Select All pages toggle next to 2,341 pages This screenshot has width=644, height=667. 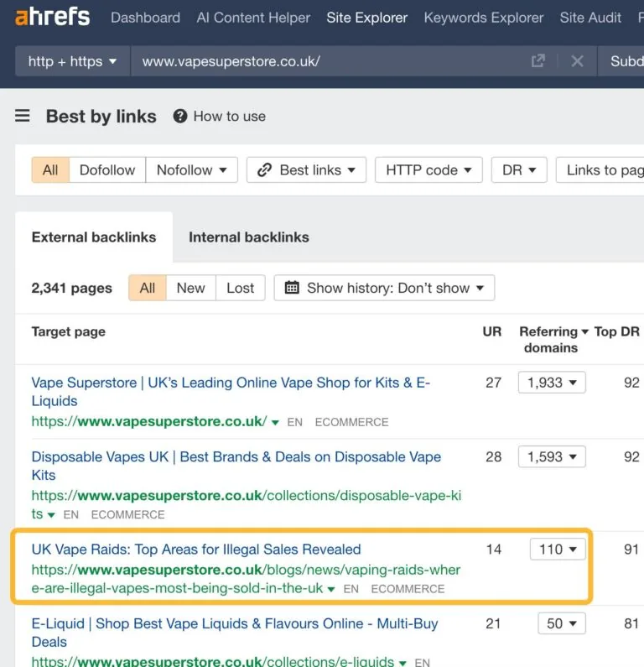click(147, 288)
